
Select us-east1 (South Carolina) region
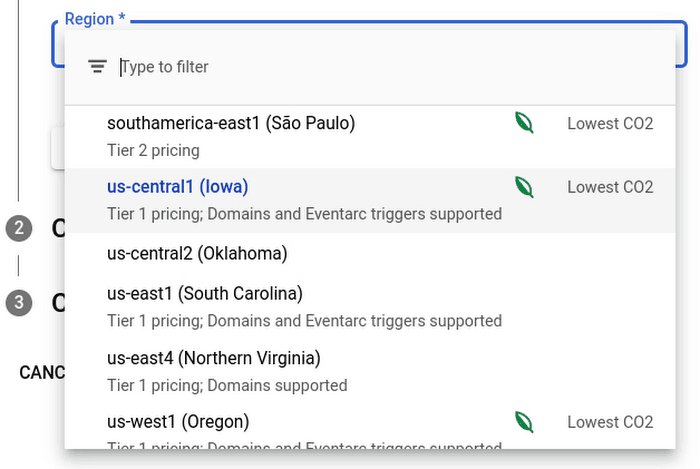tap(205, 294)
